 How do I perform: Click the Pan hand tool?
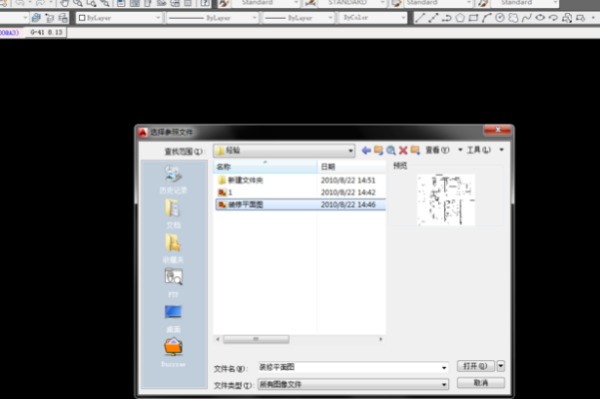pos(65,3)
